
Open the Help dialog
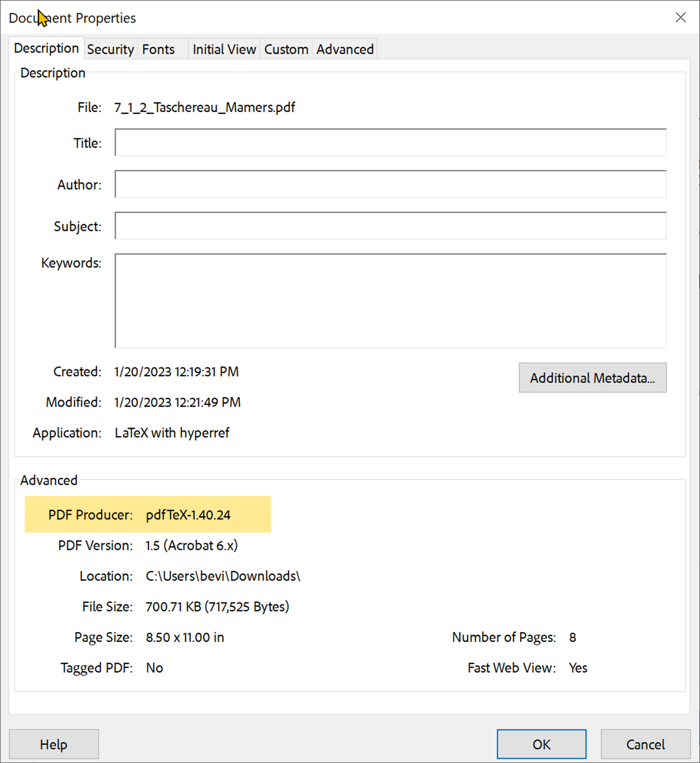[x=54, y=744]
